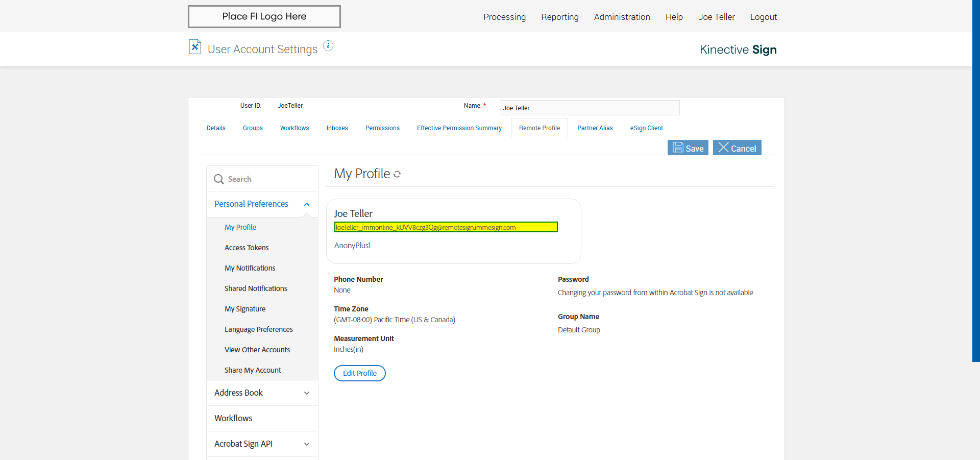Expand the Acrobat Sign API section
Screen dimensions: 980x460
tap(306, 444)
